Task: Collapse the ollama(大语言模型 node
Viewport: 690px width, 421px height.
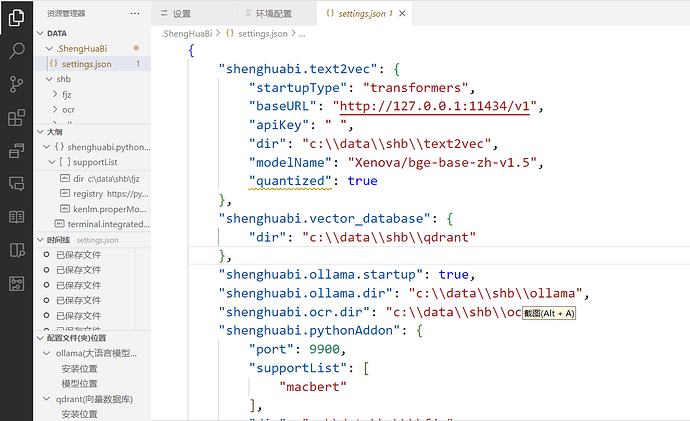Action: 46,353
